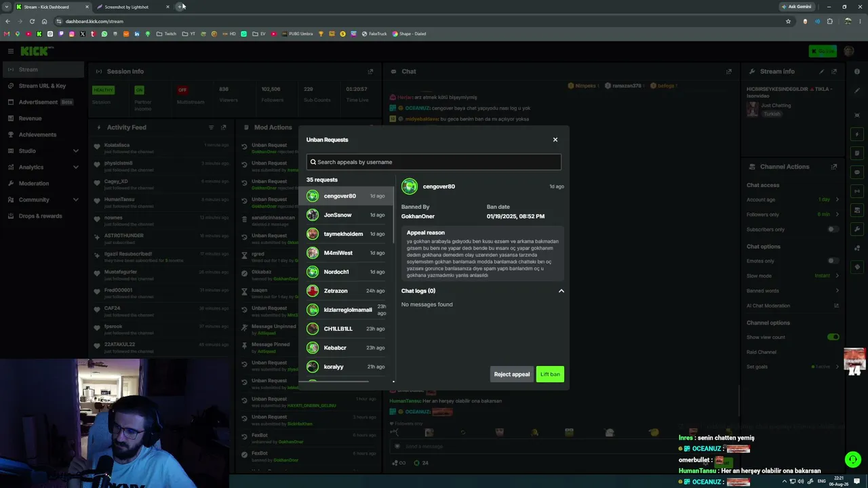
Task: Open the FakeTruck bookmark
Action: 374,34
